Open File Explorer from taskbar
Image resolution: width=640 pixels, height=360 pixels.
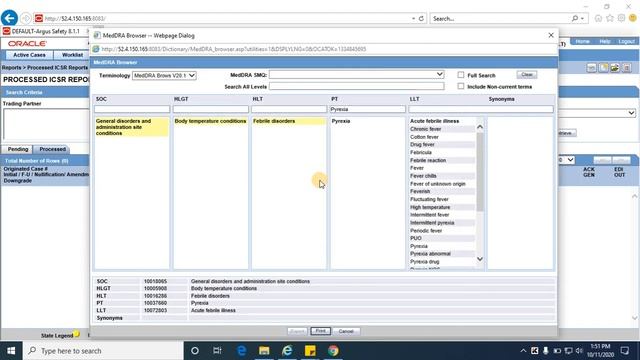[264, 351]
